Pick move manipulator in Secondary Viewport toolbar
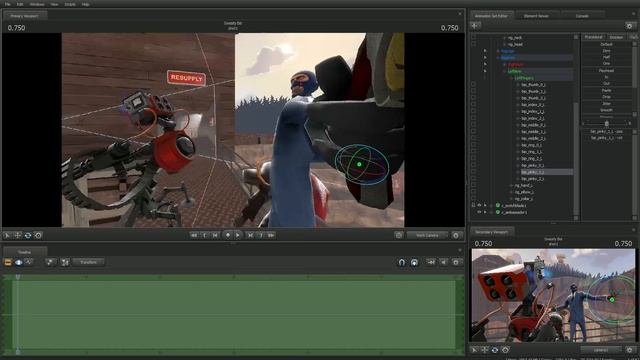The width and height of the screenshot is (640, 360). pyautogui.click(x=484, y=350)
